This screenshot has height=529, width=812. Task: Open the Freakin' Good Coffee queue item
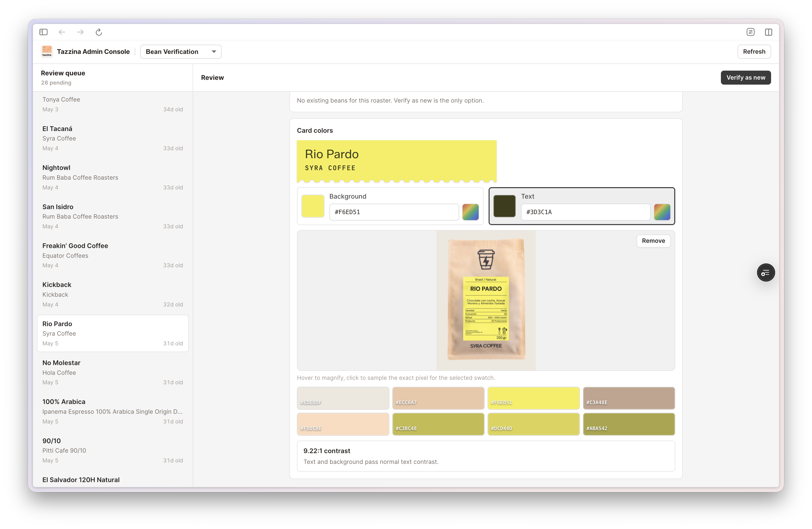click(113, 255)
